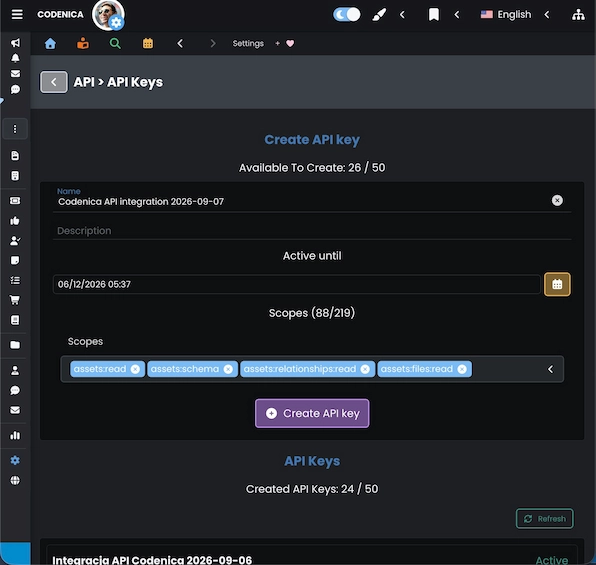Viewport: 596px width, 565px height.
Task: Select the English language option
Action: [506, 14]
